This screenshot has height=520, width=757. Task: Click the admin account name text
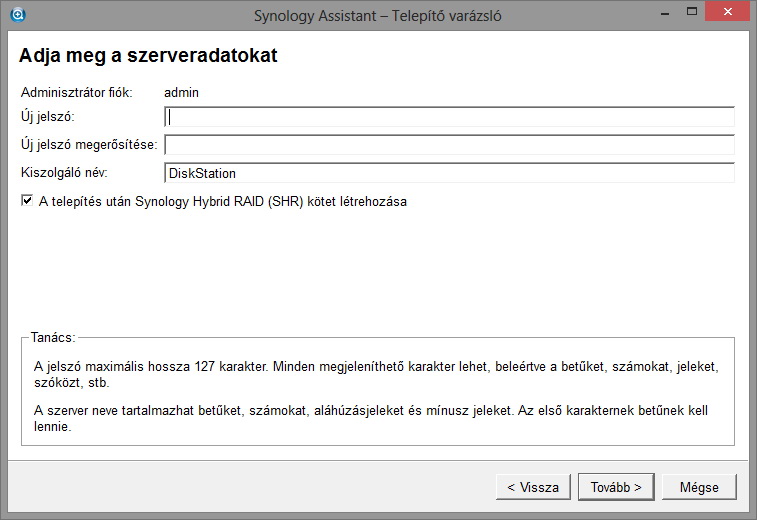coord(182,93)
